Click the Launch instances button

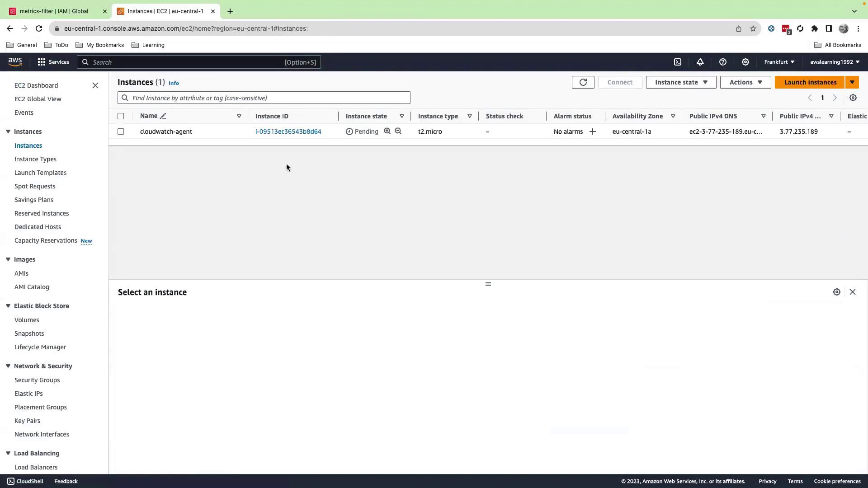click(x=810, y=82)
